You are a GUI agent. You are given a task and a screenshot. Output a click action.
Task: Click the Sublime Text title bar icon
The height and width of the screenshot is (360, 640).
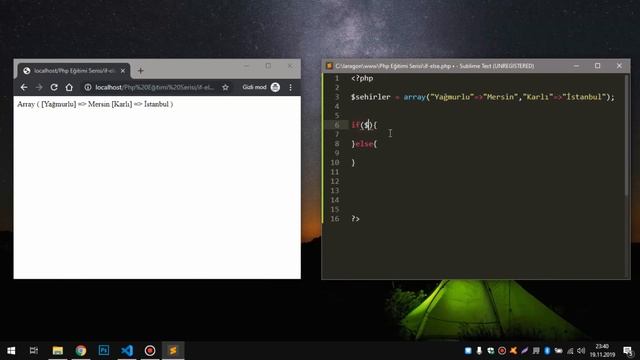pyautogui.click(x=329, y=66)
